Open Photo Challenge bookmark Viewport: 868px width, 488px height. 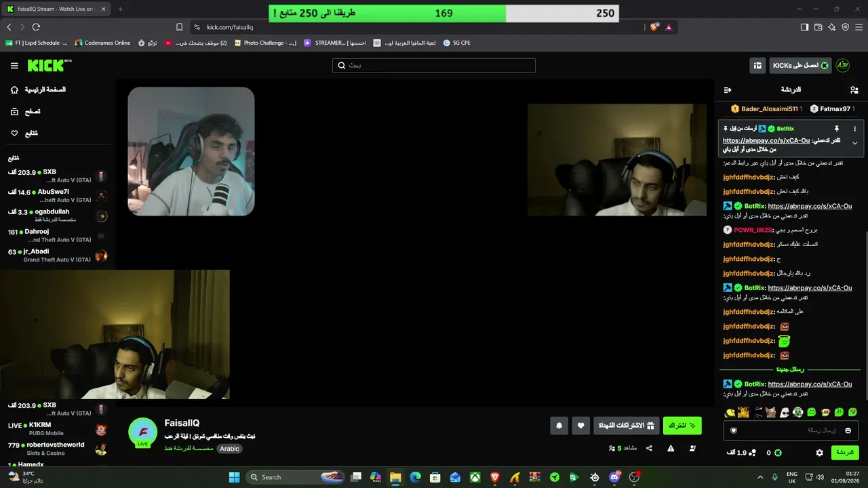tap(265, 43)
